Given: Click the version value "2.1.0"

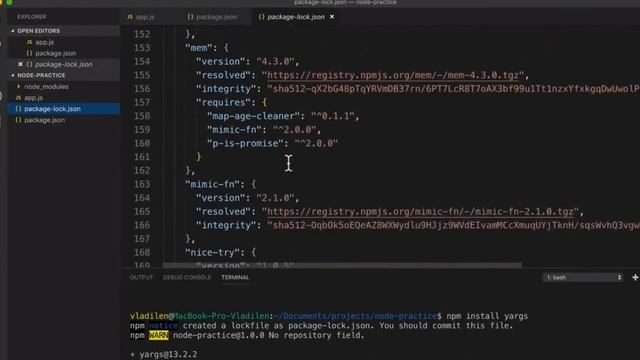Looking at the screenshot, I should (275, 198).
